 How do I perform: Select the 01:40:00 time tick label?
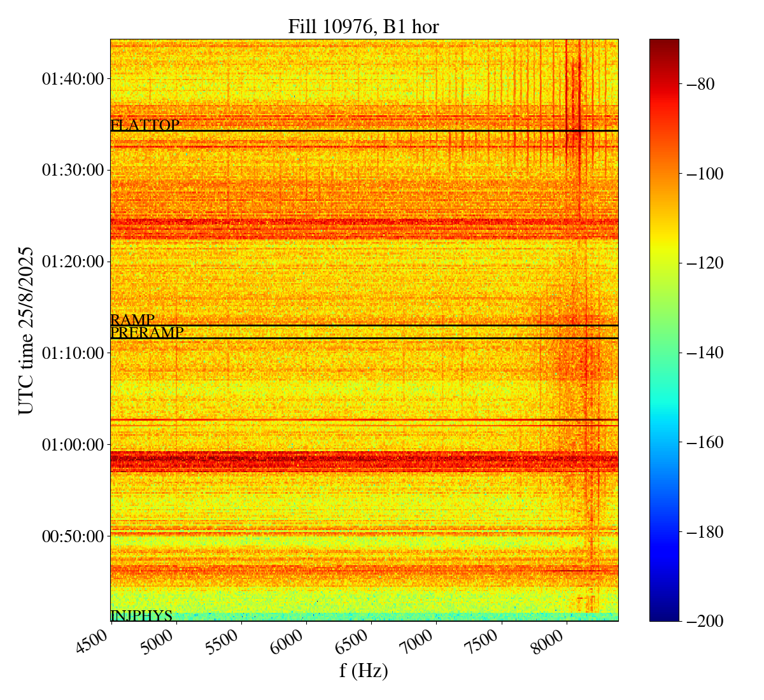(x=73, y=79)
